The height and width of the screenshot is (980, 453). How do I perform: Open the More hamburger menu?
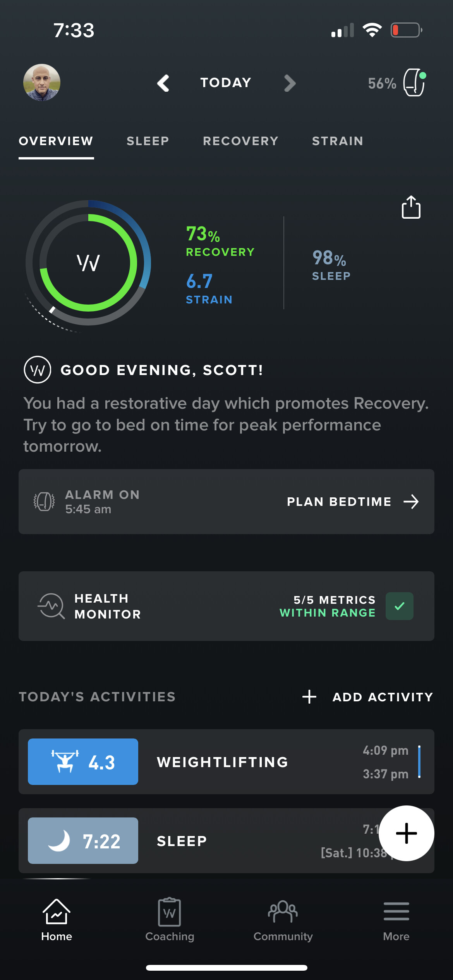tap(396, 912)
